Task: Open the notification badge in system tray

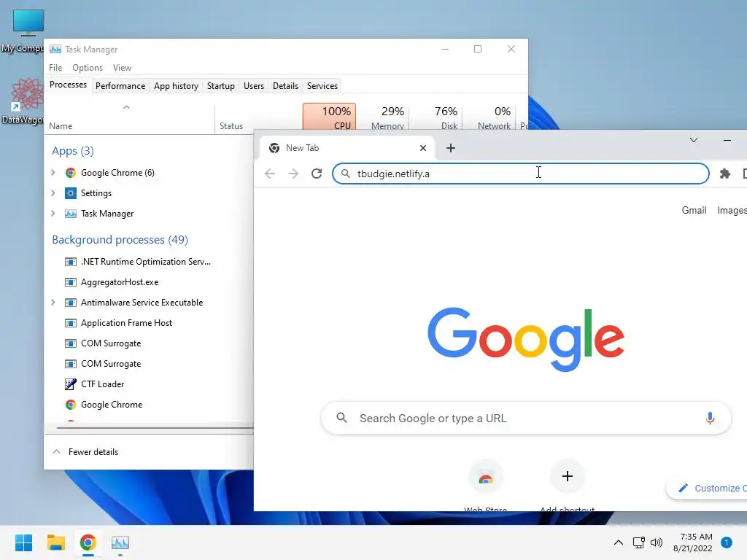Action: [726, 542]
